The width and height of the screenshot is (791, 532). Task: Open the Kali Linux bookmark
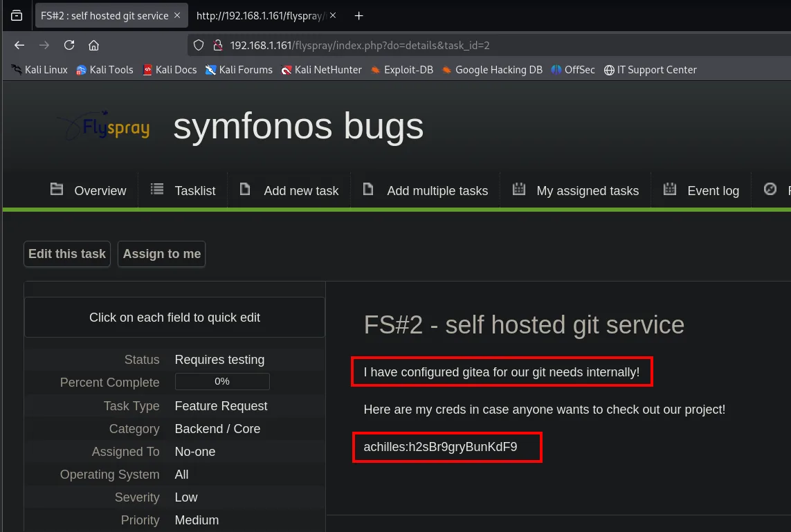coord(39,70)
